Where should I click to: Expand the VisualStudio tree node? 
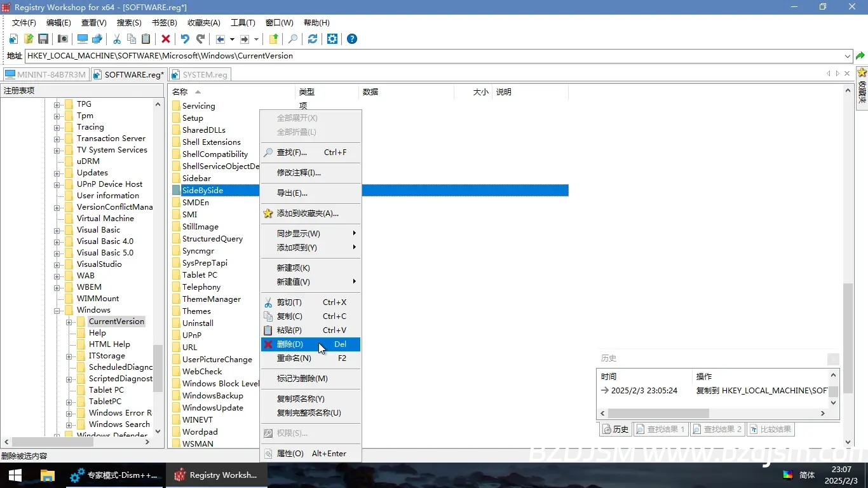[x=57, y=264]
